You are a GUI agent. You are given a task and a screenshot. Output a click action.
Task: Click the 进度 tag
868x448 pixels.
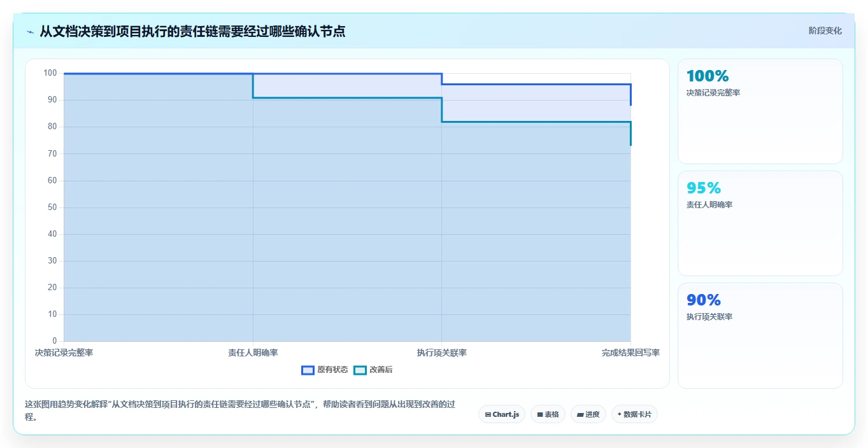pyautogui.click(x=588, y=414)
